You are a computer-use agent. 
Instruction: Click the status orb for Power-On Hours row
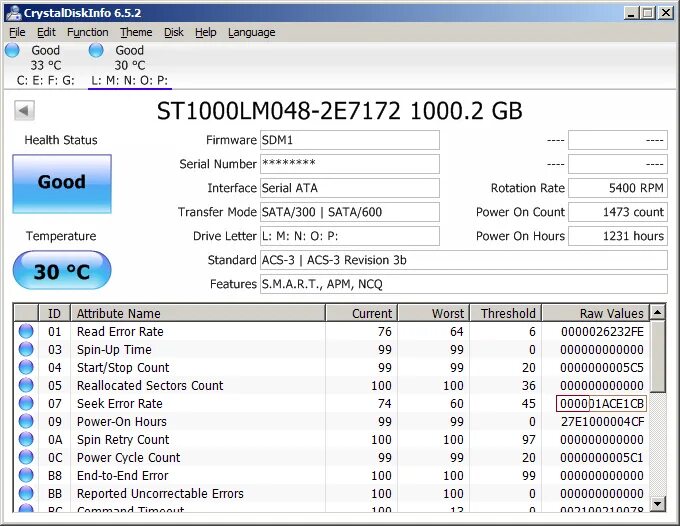(26, 421)
